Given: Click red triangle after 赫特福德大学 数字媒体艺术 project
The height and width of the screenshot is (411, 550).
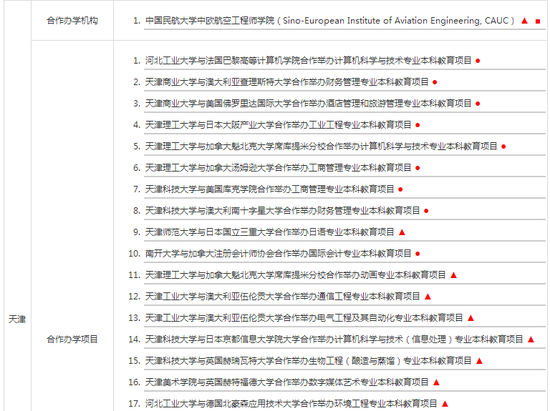Looking at the screenshot, I should (436, 382).
